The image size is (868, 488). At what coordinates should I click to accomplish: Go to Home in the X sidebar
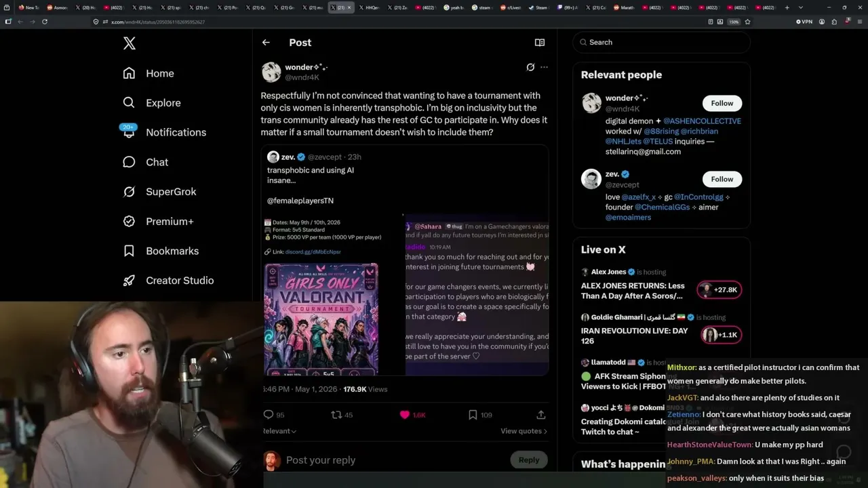(149, 73)
